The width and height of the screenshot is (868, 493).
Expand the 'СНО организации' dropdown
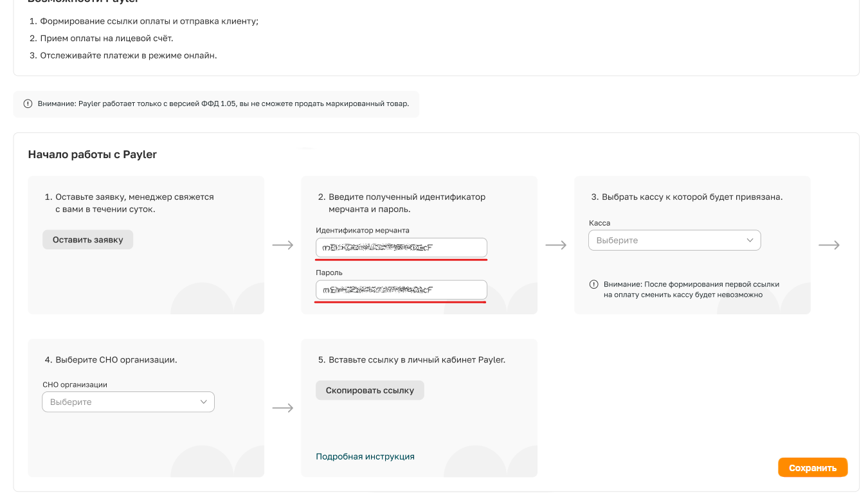pyautogui.click(x=128, y=402)
